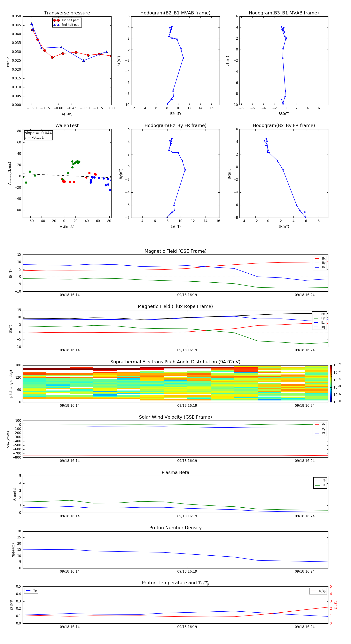Click 'A(T·m)' x-axis label

pyautogui.click(x=67, y=114)
